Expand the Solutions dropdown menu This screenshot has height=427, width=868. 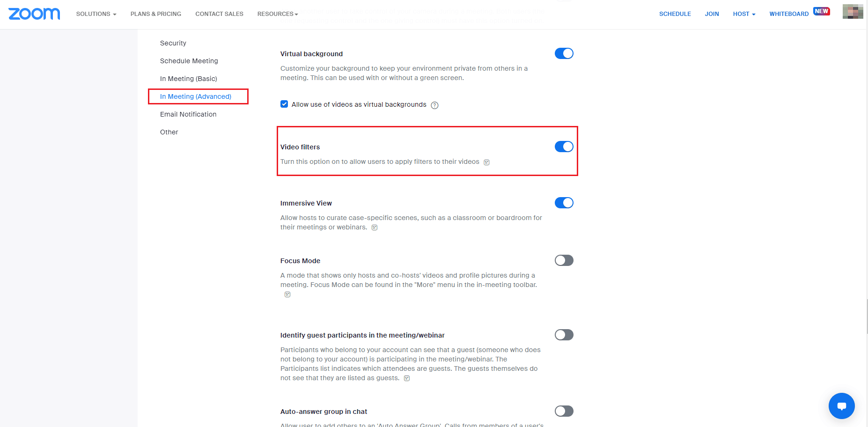click(96, 14)
